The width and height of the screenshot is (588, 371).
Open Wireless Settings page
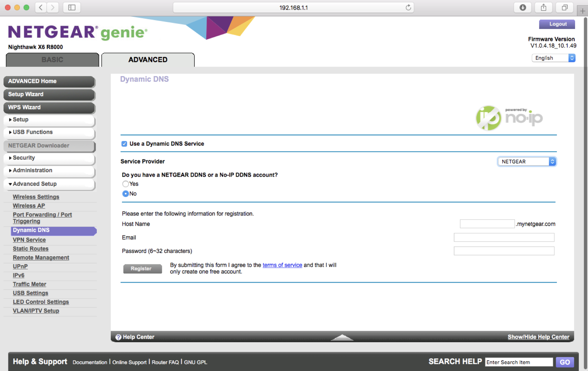(36, 197)
